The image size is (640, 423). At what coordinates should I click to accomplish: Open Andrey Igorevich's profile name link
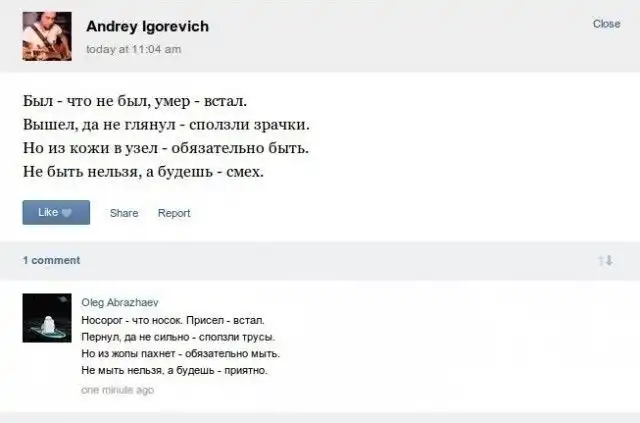click(x=147, y=26)
